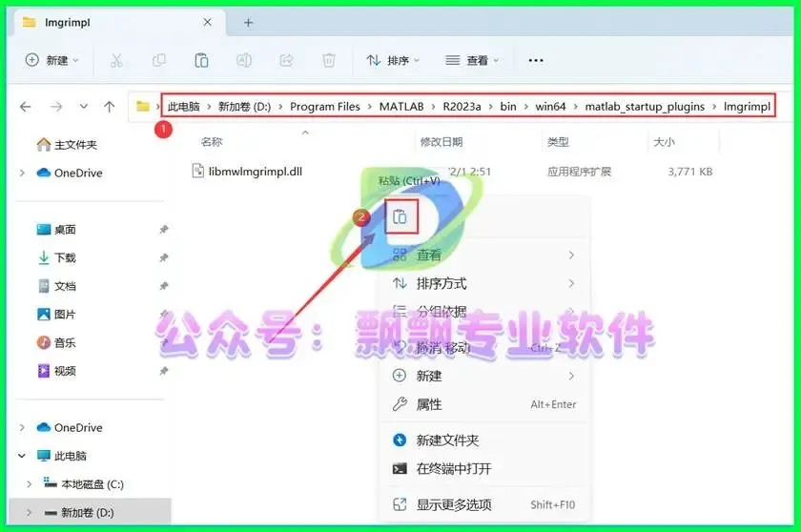
Task: Open the 查看 view dropdown
Action: [472, 60]
